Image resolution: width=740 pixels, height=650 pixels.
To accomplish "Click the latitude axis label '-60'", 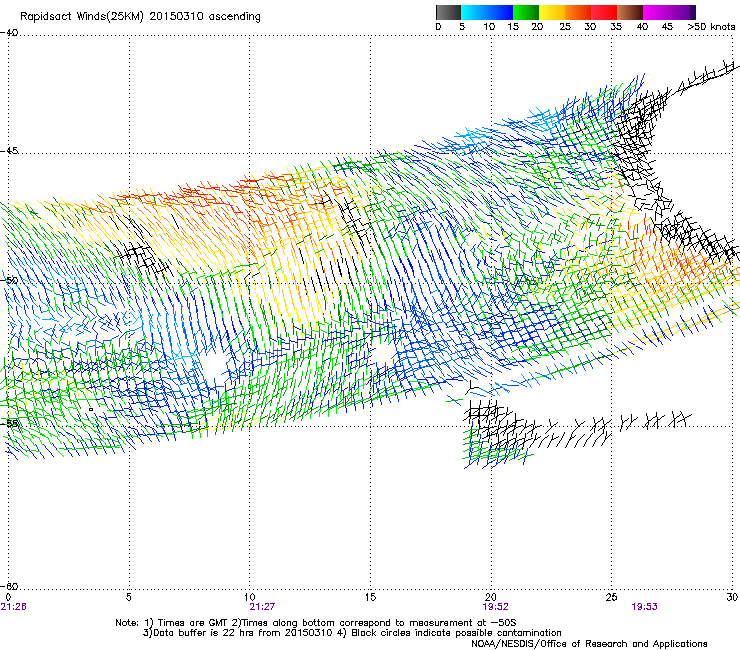I will coord(9,586).
